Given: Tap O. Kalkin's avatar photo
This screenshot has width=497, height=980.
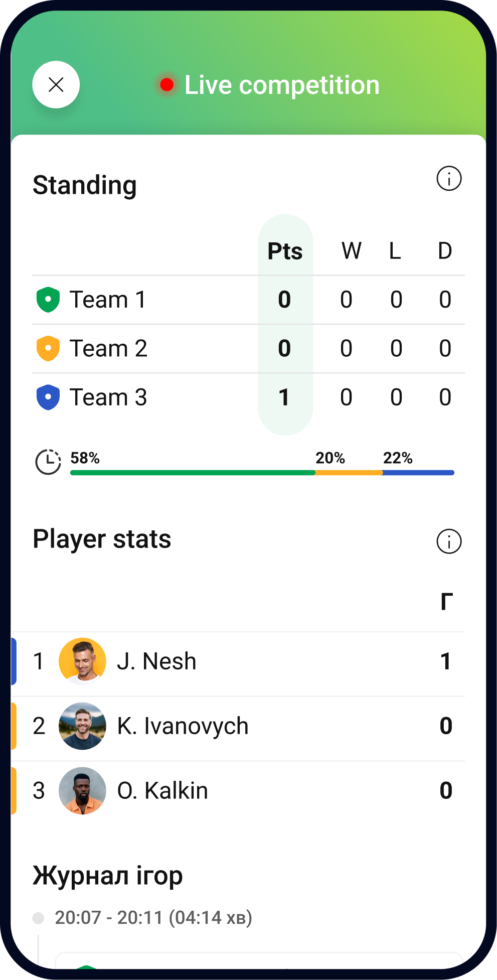Looking at the screenshot, I should pyautogui.click(x=82, y=790).
